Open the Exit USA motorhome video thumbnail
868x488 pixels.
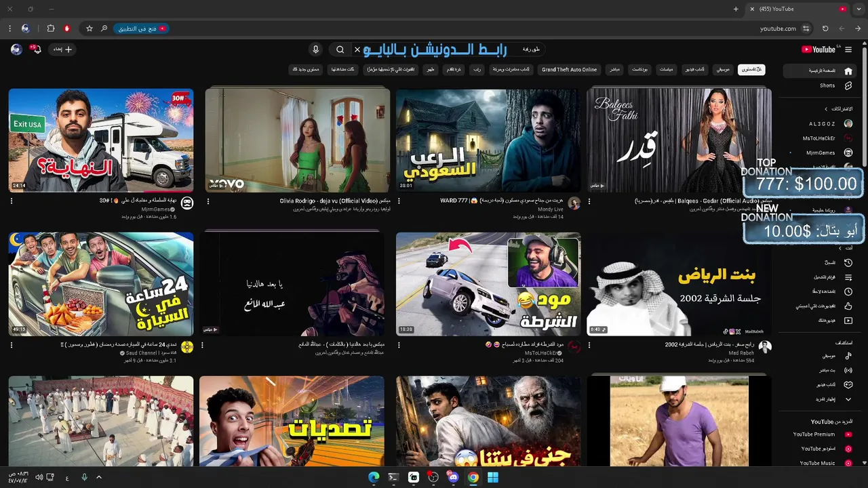click(x=101, y=140)
